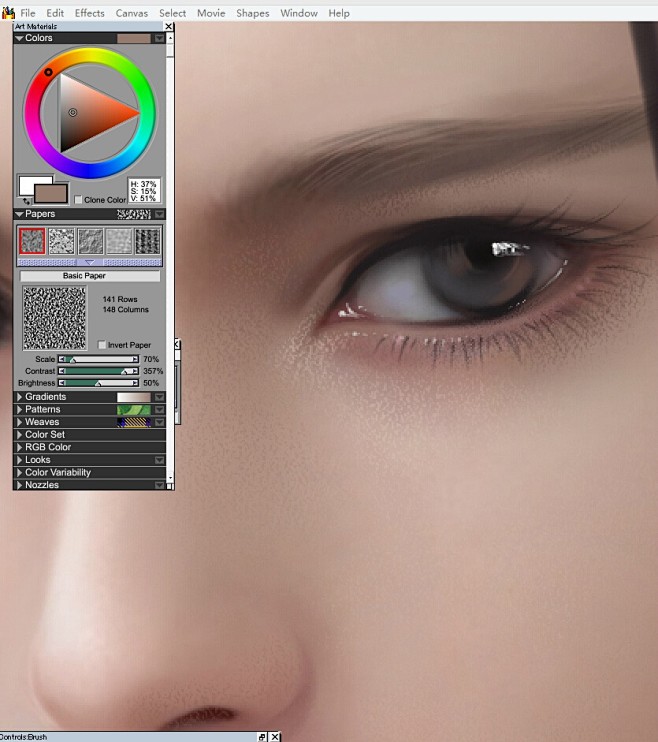Expand the Patterns section
Viewport: 658px width, 742px height.
[19, 409]
